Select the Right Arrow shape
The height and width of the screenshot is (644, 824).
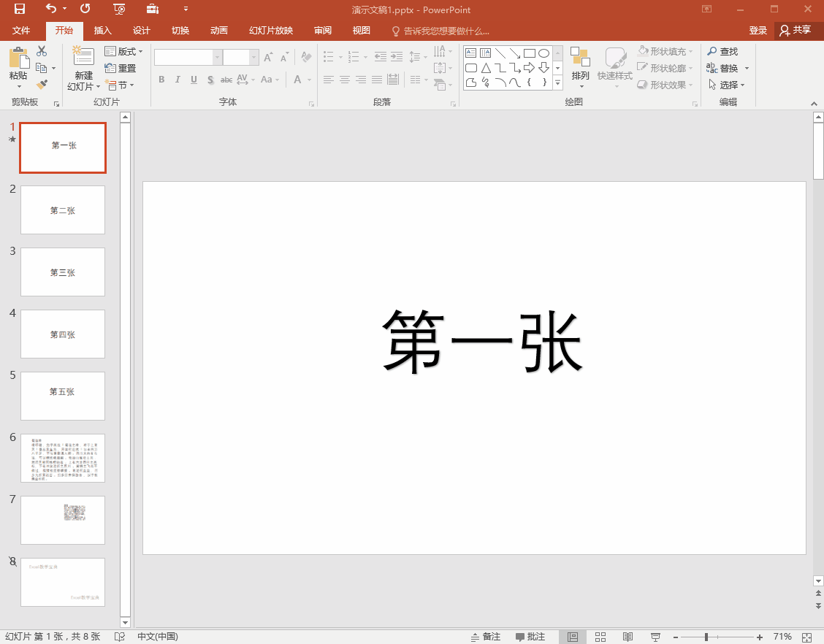pos(529,68)
